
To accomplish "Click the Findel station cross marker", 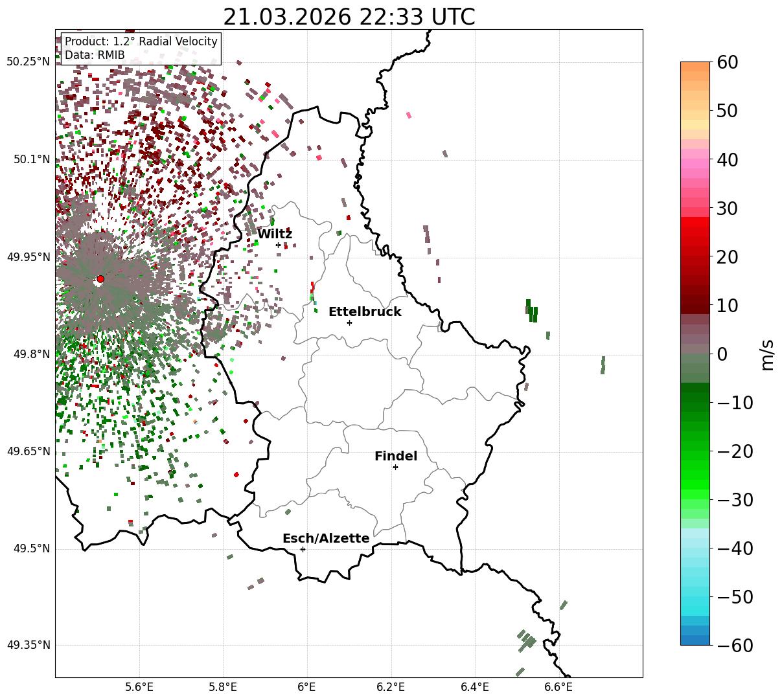I will point(395,467).
